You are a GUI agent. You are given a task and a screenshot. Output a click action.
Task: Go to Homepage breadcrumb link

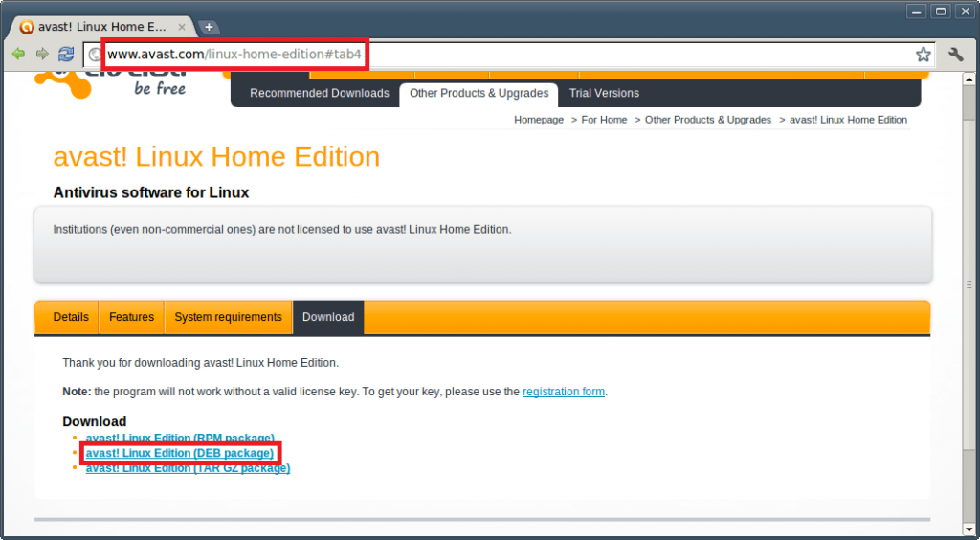tap(539, 120)
